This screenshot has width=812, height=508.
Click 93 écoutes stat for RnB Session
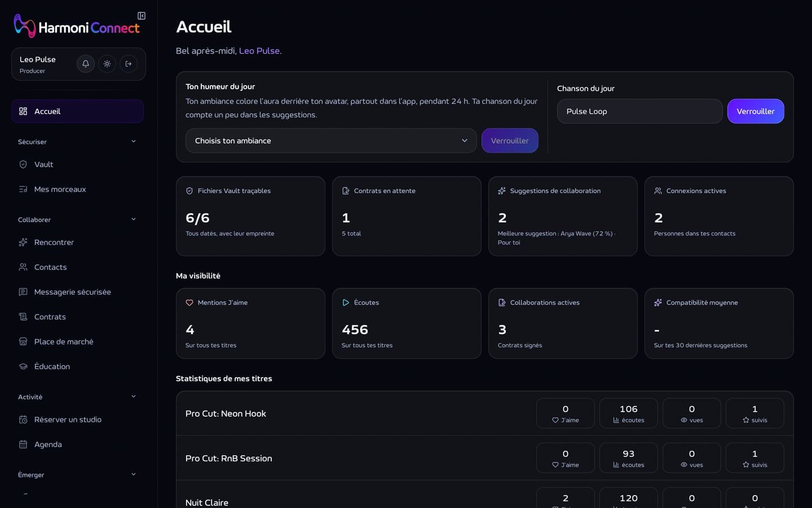[629, 458]
